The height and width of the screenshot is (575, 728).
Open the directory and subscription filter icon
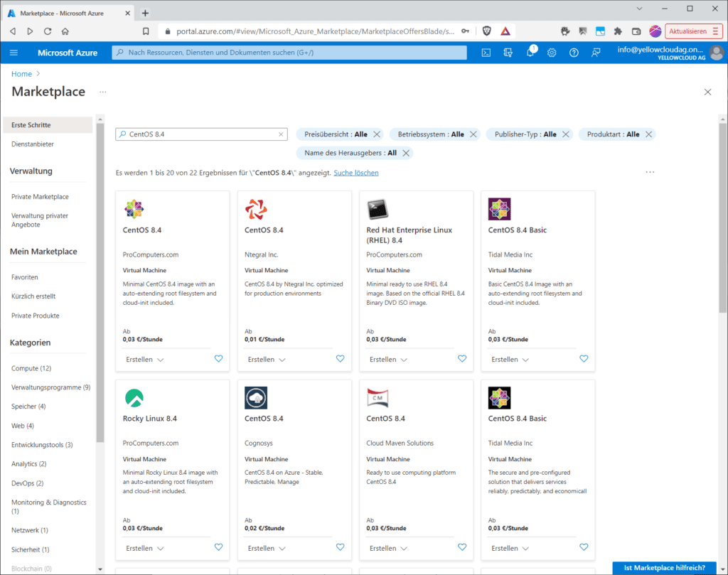click(x=508, y=53)
